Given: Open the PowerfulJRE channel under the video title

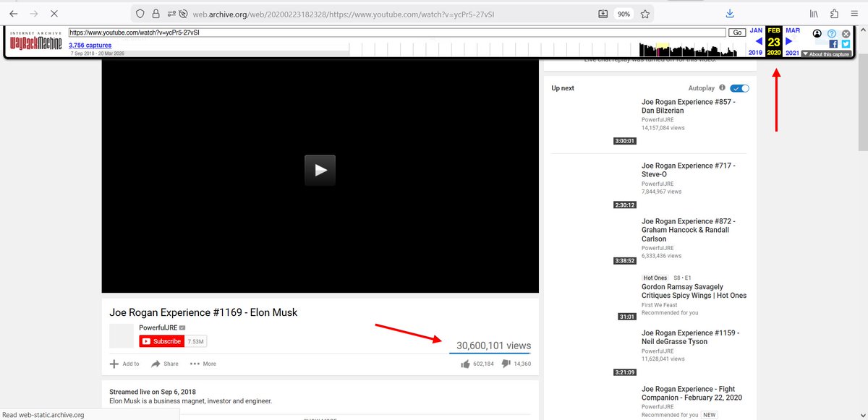Looking at the screenshot, I should [x=158, y=328].
